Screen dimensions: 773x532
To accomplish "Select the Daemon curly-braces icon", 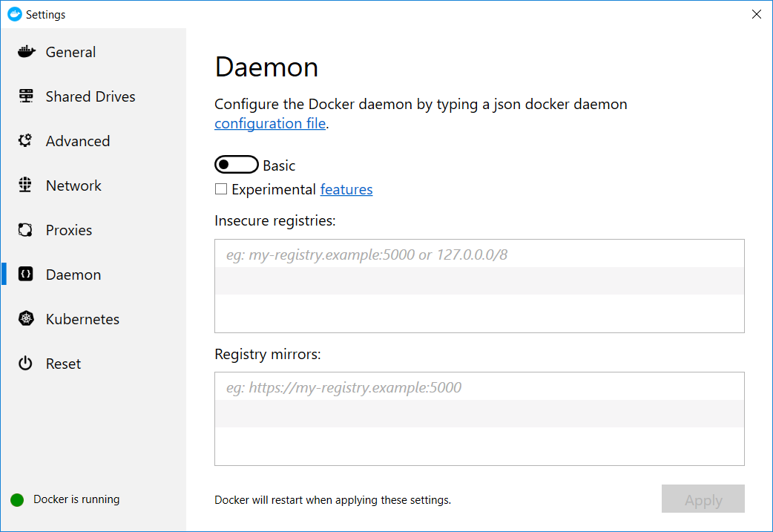I will 25,274.
